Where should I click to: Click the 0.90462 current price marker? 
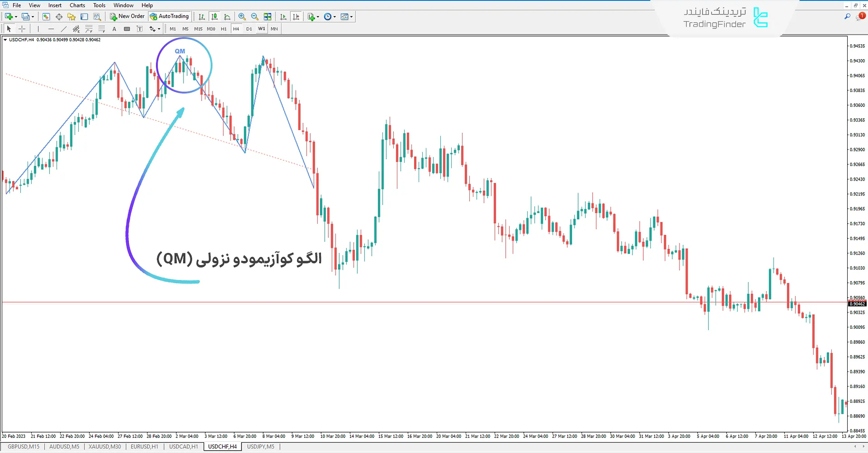point(857,304)
